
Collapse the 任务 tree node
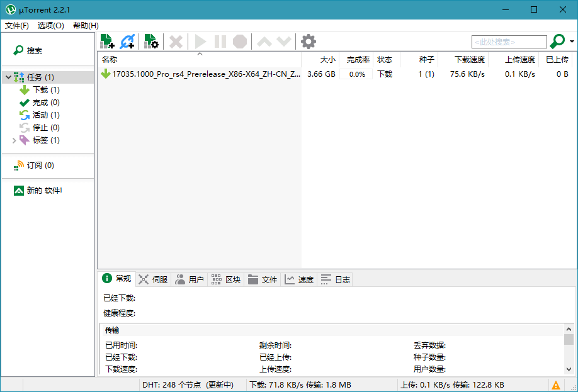point(8,77)
